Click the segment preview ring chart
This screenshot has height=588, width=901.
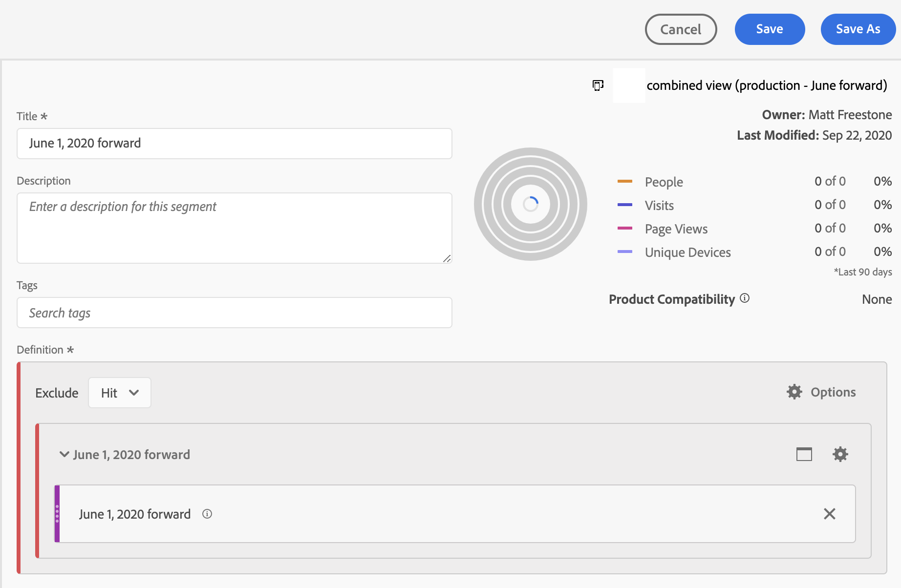coord(531,204)
